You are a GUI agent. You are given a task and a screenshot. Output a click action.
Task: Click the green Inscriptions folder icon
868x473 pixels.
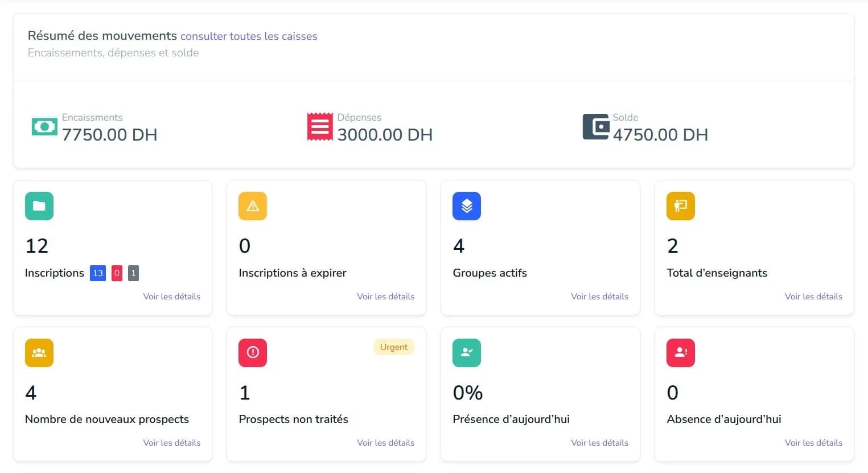coord(39,206)
